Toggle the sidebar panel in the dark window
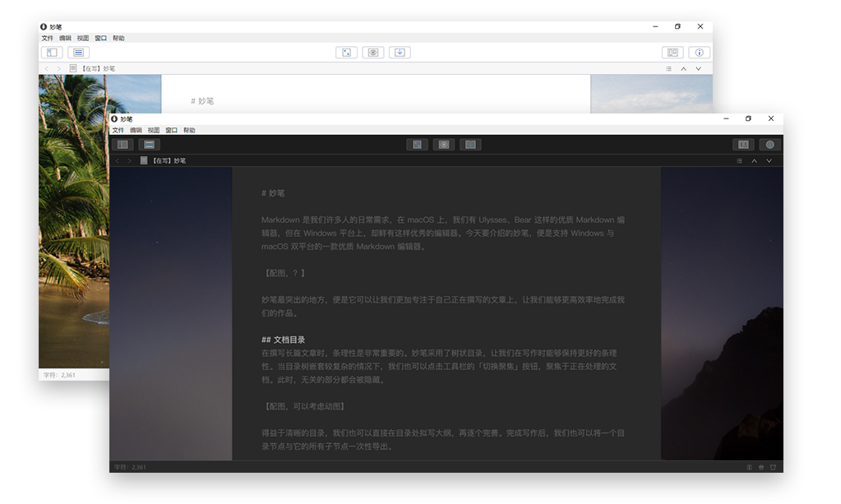 click(122, 145)
